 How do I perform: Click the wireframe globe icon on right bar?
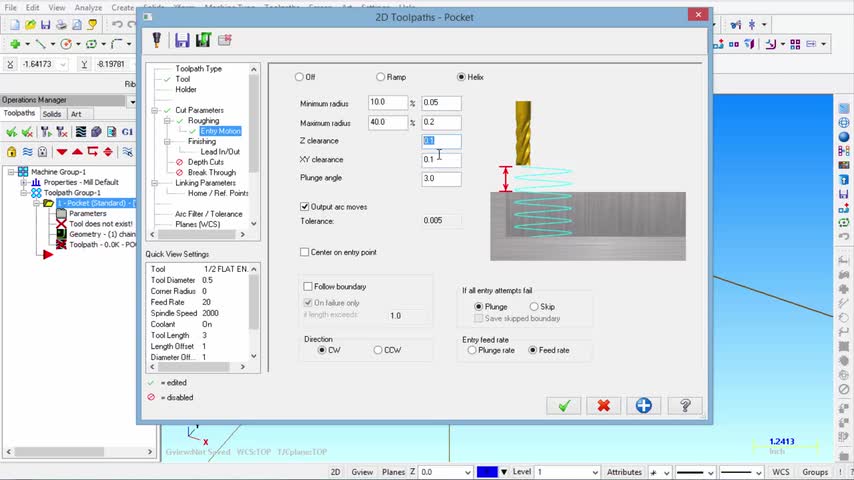844,123
